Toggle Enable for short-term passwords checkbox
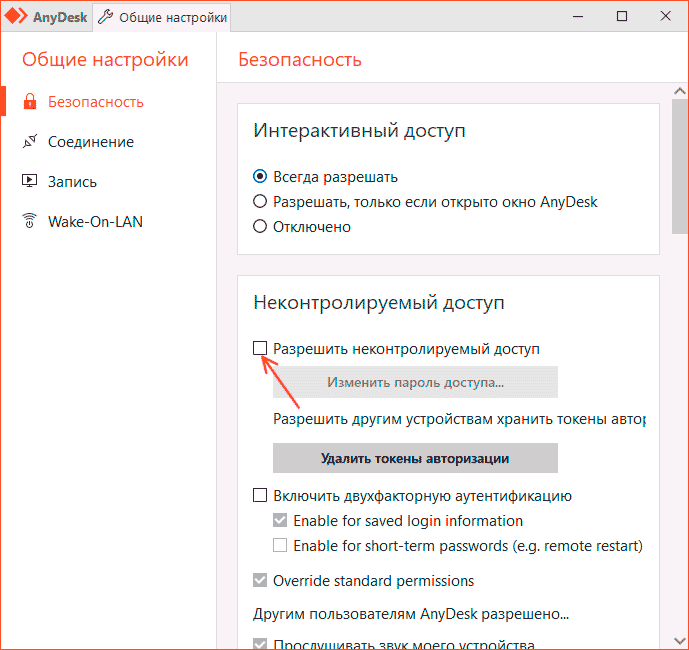 coord(280,545)
